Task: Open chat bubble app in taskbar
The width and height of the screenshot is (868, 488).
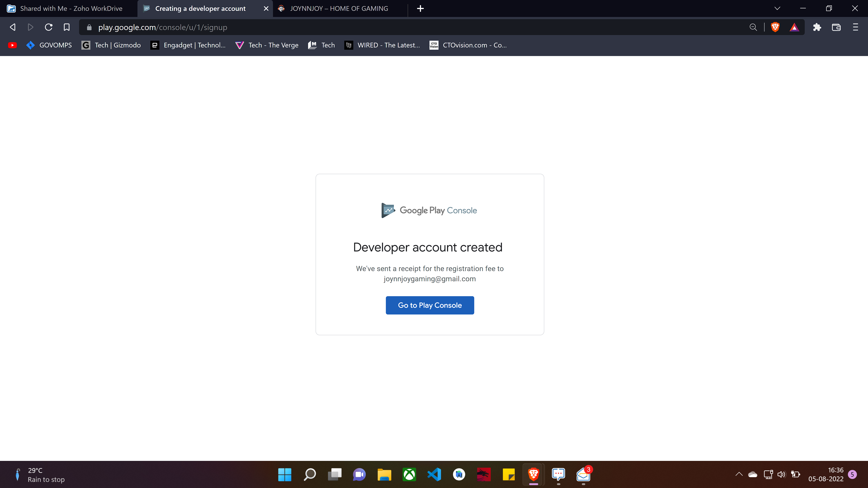Action: pyautogui.click(x=558, y=474)
